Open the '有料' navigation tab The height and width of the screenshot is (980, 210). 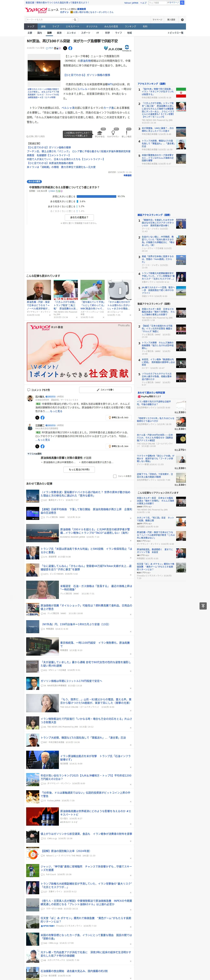pos(145,27)
